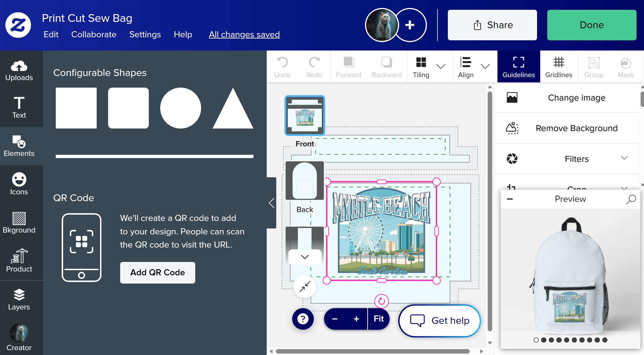This screenshot has height=355, width=644.
Task: Expand the Crop section chevron
Action: [x=624, y=188]
